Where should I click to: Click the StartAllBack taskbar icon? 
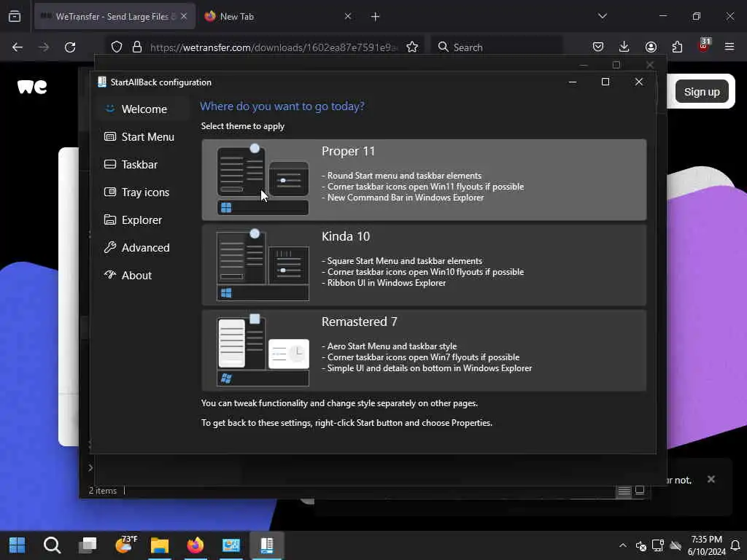click(267, 545)
